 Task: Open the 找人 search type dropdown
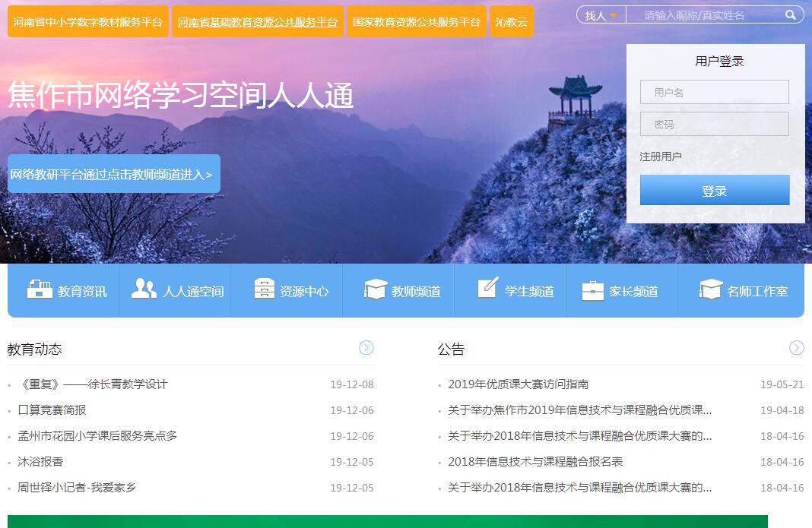coord(601,15)
